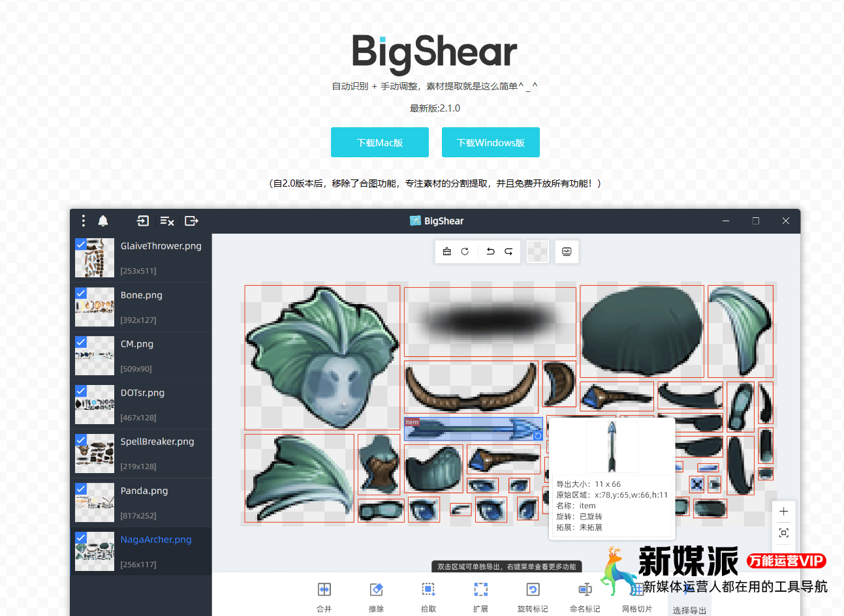Click the import file icon
The width and height of the screenshot is (844, 616).
tap(142, 221)
